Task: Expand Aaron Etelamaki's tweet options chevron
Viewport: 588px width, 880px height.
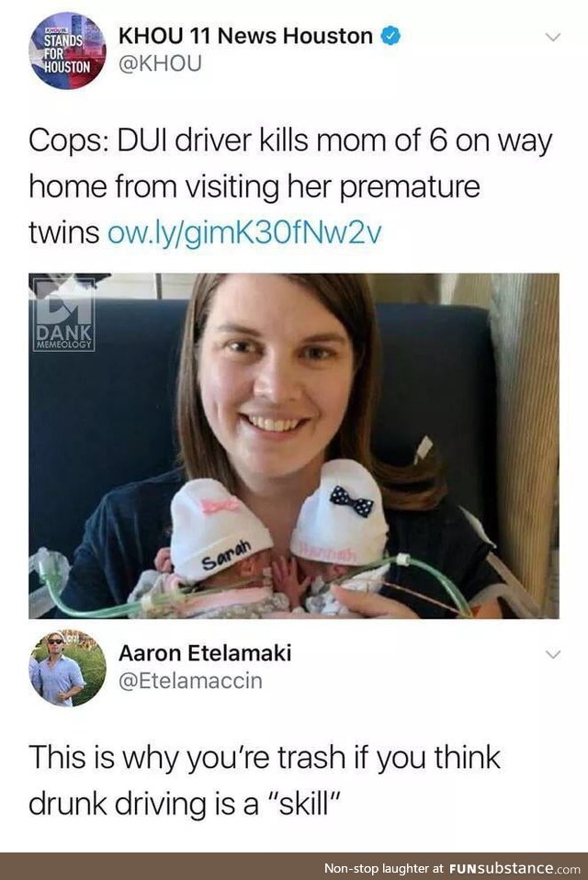Action: 553,654
